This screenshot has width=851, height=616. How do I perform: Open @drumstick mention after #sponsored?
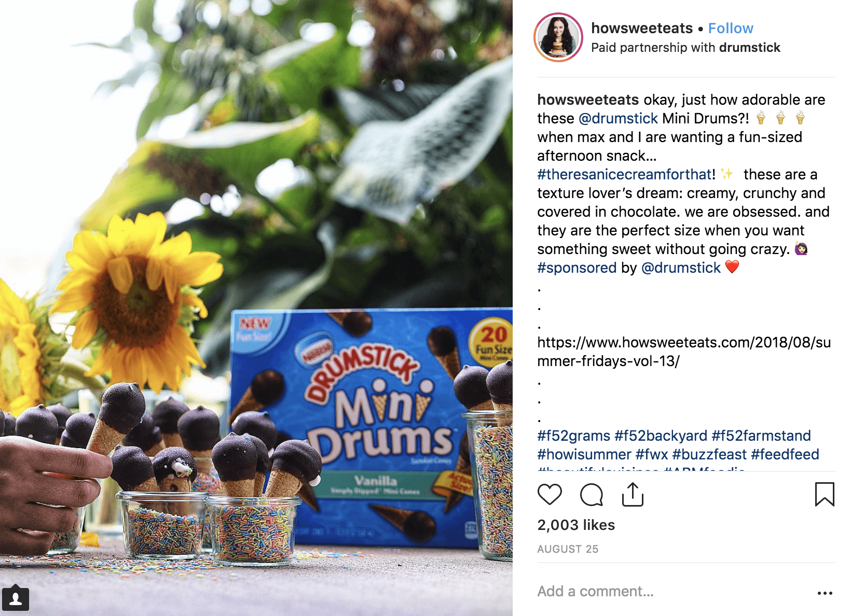click(x=681, y=268)
